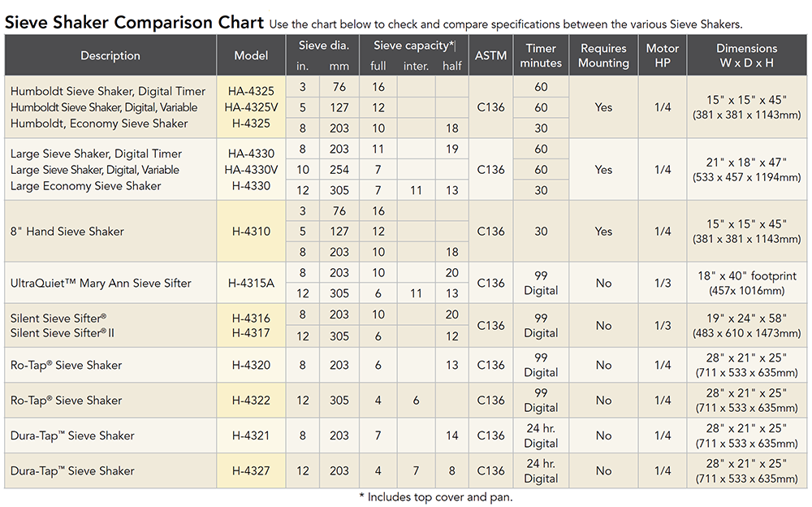Click the 'Requires Mounting' header

pos(603,55)
